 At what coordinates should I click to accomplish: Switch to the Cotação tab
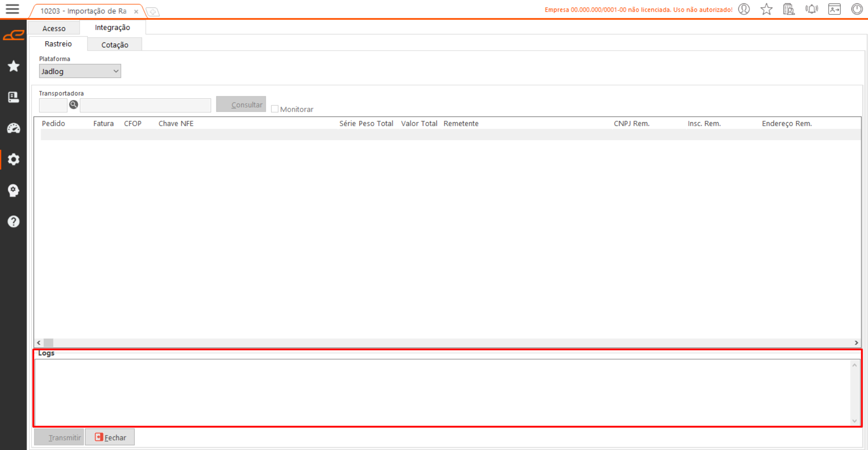point(114,45)
